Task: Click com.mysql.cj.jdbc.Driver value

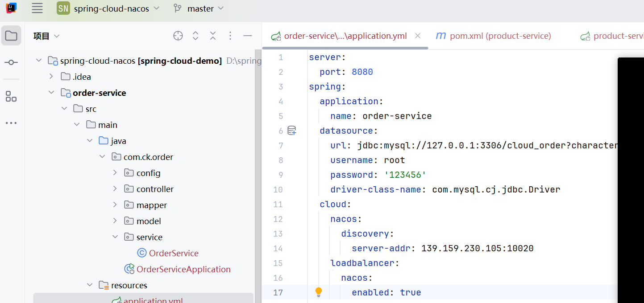Action: [496, 189]
